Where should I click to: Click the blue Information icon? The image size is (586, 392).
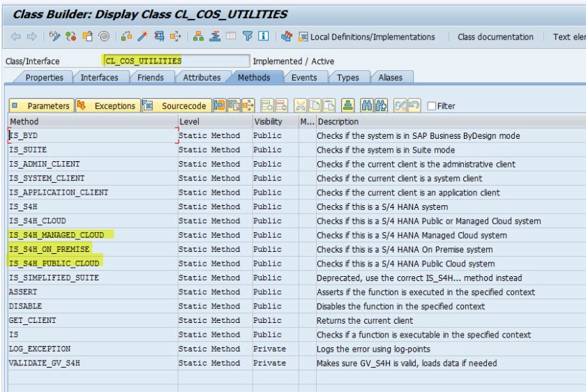(x=264, y=36)
